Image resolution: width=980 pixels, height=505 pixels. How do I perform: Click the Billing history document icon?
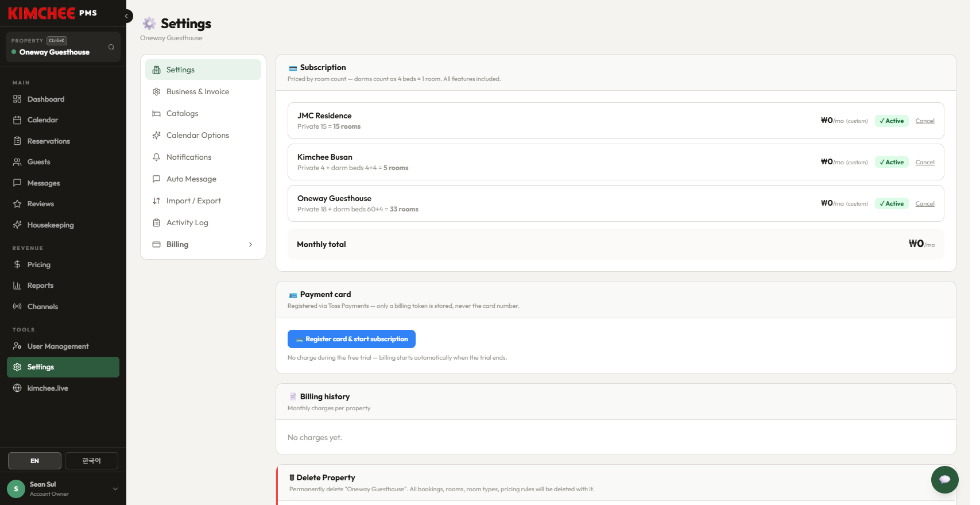point(293,396)
